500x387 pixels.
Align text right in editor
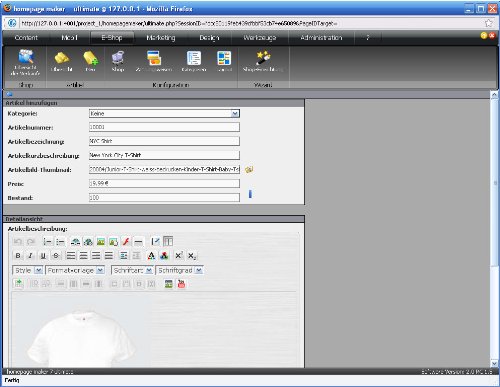click(x=96, y=256)
